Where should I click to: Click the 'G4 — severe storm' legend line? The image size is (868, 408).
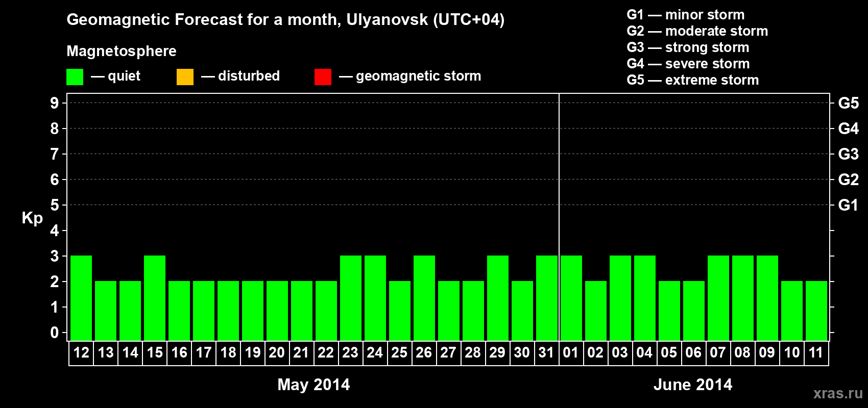[x=688, y=64]
